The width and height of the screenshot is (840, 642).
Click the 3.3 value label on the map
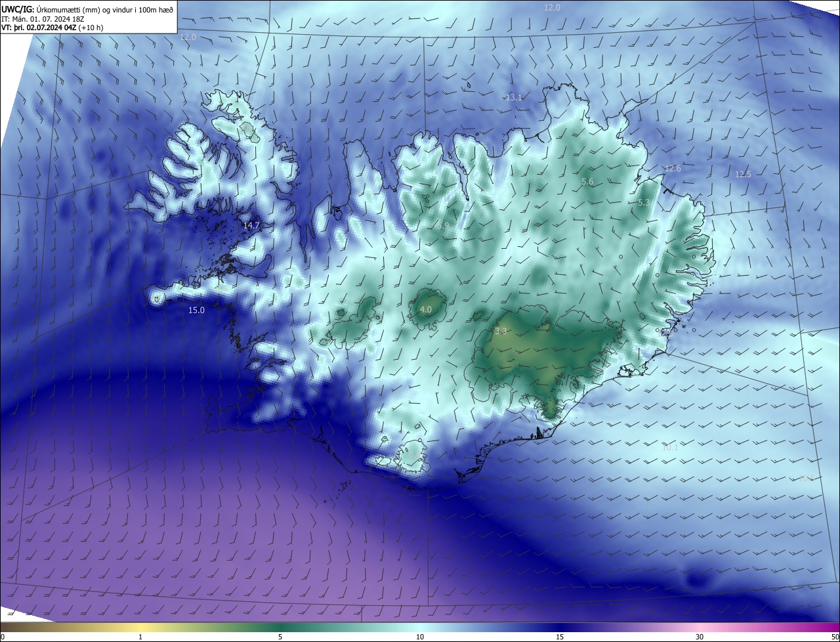(501, 332)
